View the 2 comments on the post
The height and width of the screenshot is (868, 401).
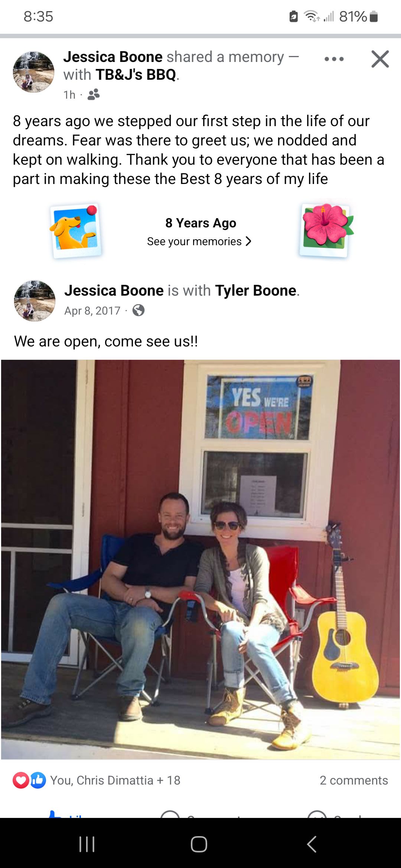pyautogui.click(x=354, y=780)
